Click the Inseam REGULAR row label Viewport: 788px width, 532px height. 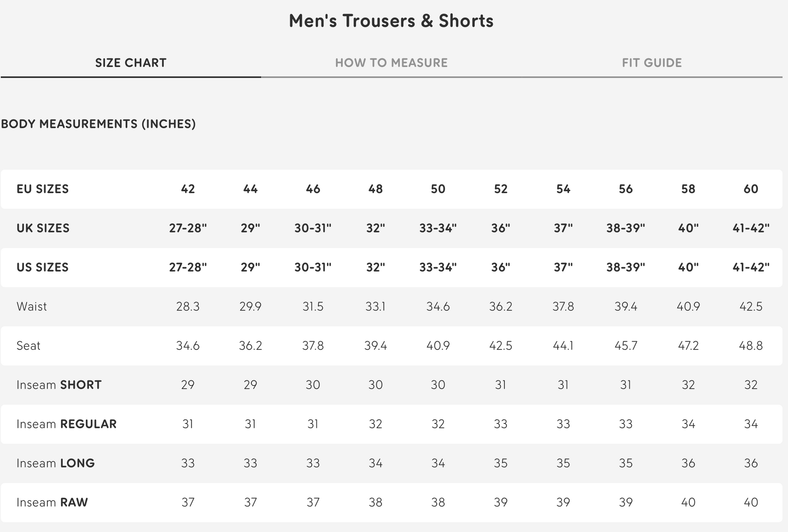coord(67,424)
